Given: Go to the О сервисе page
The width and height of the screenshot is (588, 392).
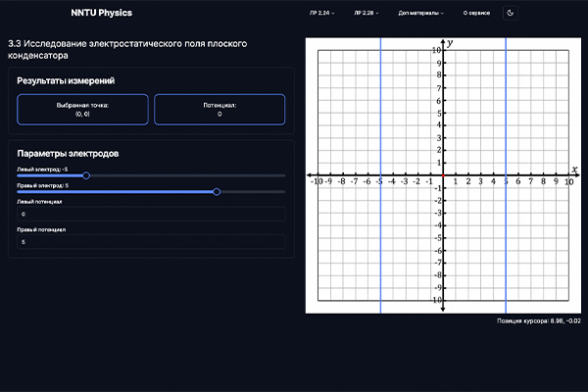Looking at the screenshot, I should tap(476, 13).
